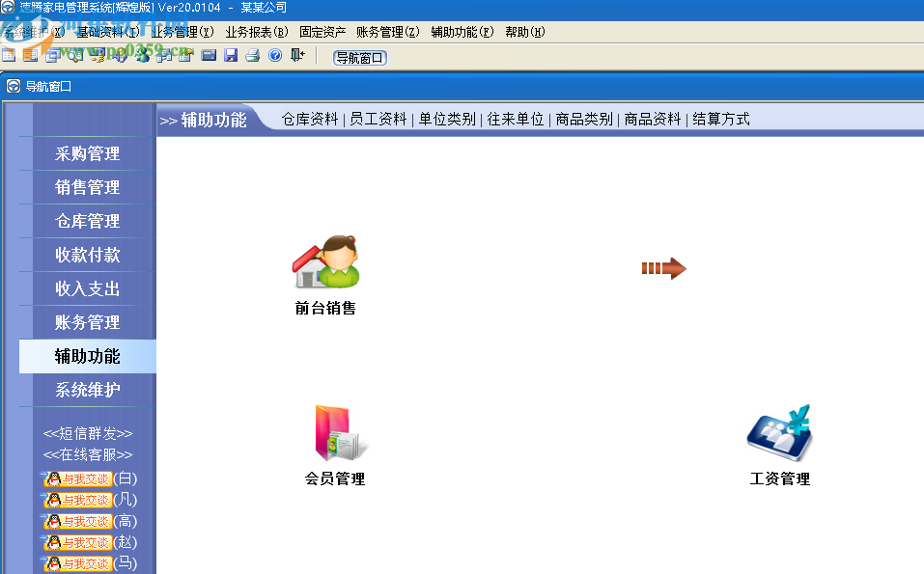Open the 商品类别 link
The height and width of the screenshot is (574, 924).
pos(584,119)
